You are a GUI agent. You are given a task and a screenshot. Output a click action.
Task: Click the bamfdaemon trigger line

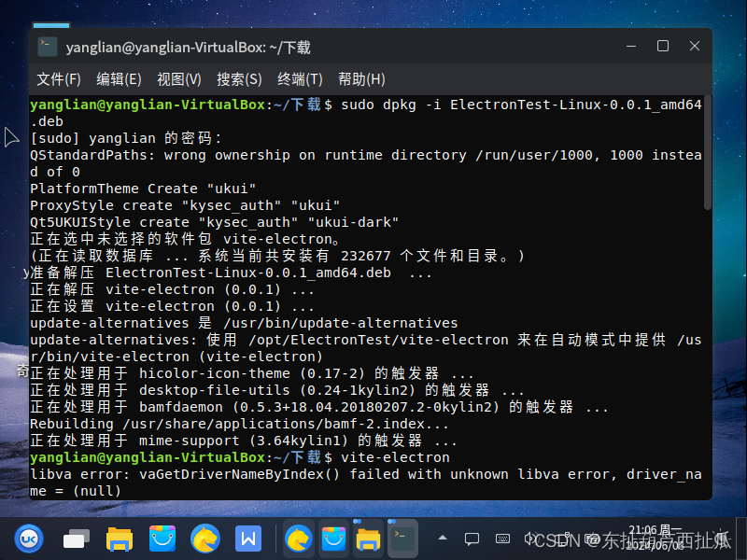[319, 407]
